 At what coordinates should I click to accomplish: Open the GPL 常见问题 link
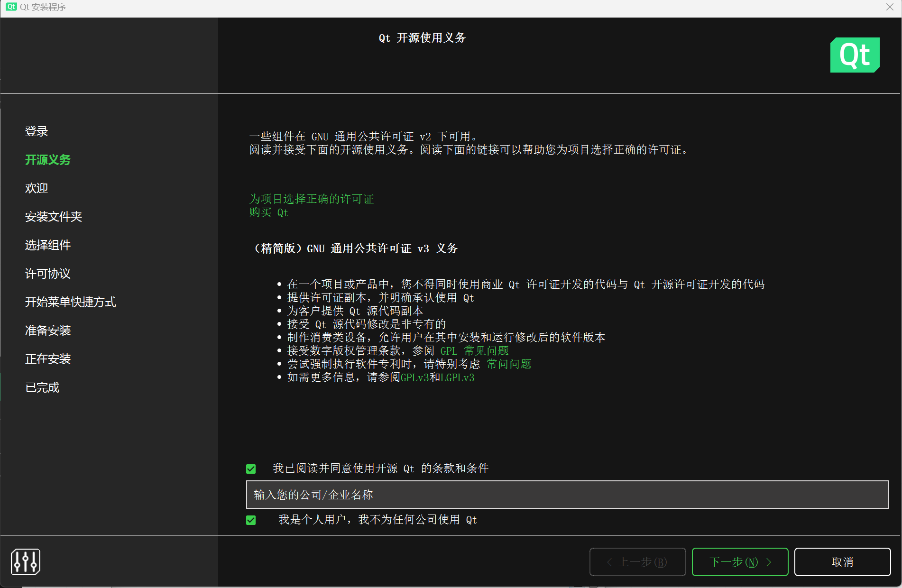(474, 351)
